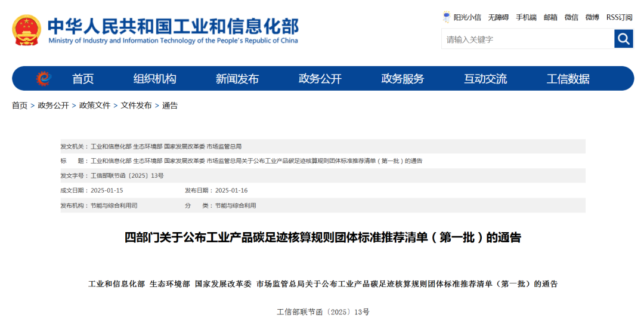Click 政策文件 in breadcrumb
Viewport: 644px width, 327px height.
(x=95, y=106)
